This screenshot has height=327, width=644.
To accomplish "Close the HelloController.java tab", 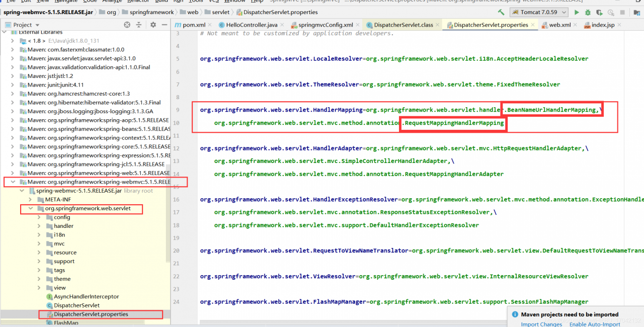I will click(x=283, y=25).
